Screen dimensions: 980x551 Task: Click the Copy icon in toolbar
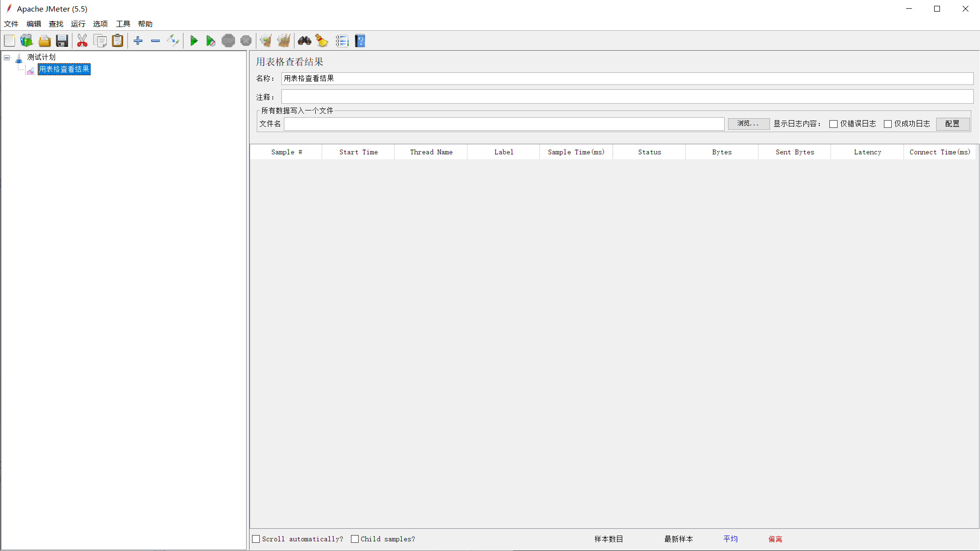(100, 41)
